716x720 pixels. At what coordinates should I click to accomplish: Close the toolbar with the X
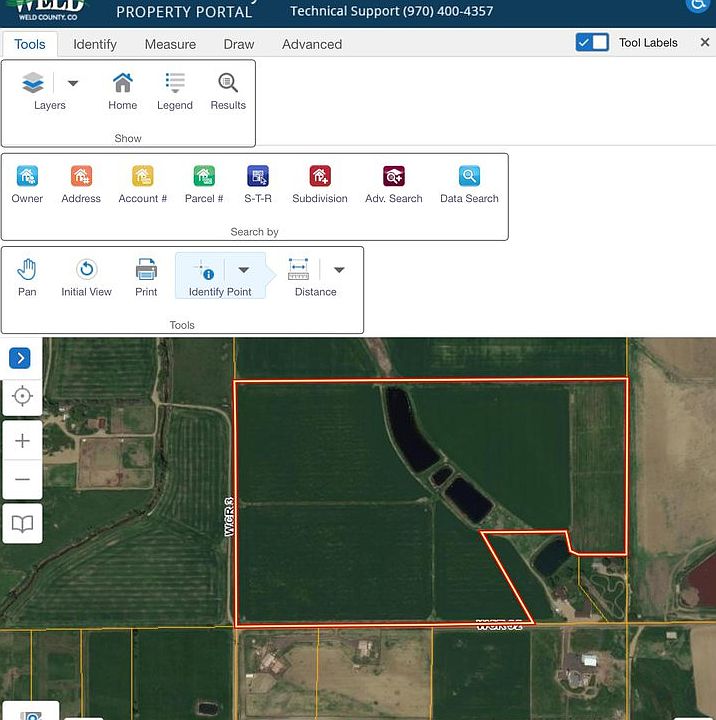705,42
